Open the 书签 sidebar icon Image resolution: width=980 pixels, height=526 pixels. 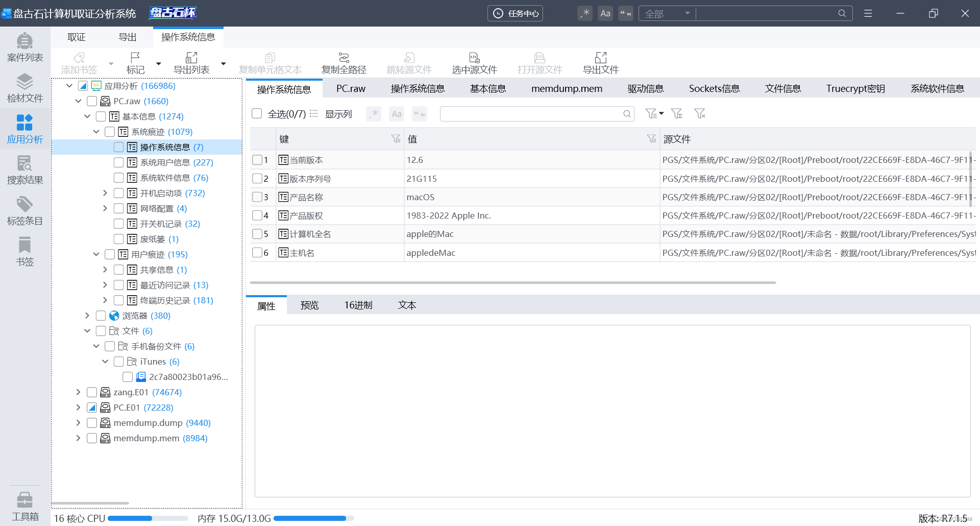[x=24, y=251]
